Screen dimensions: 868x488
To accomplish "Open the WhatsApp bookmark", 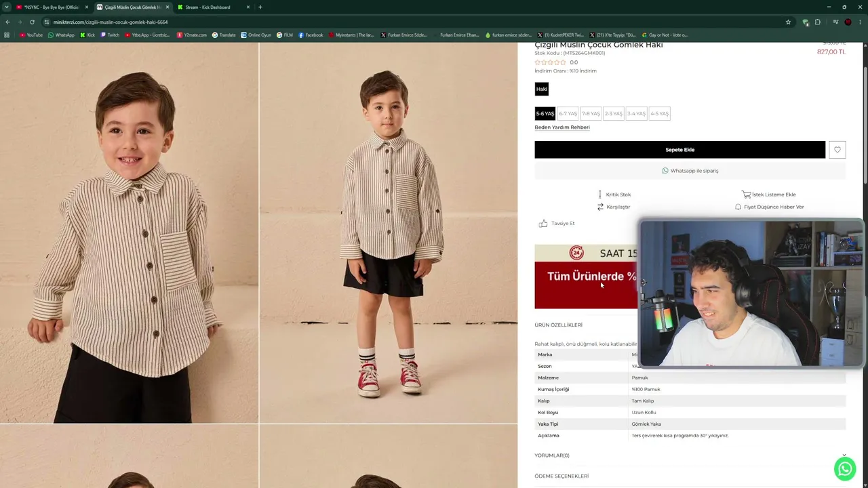I will pos(62,35).
